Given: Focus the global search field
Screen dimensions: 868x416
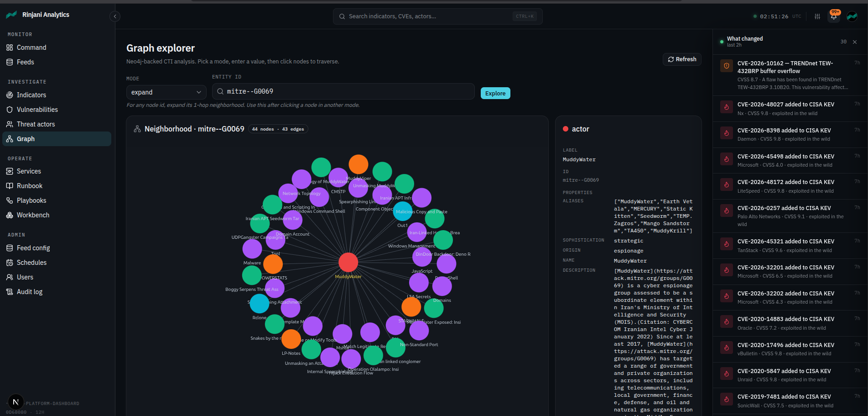Looking at the screenshot, I should pos(437,16).
